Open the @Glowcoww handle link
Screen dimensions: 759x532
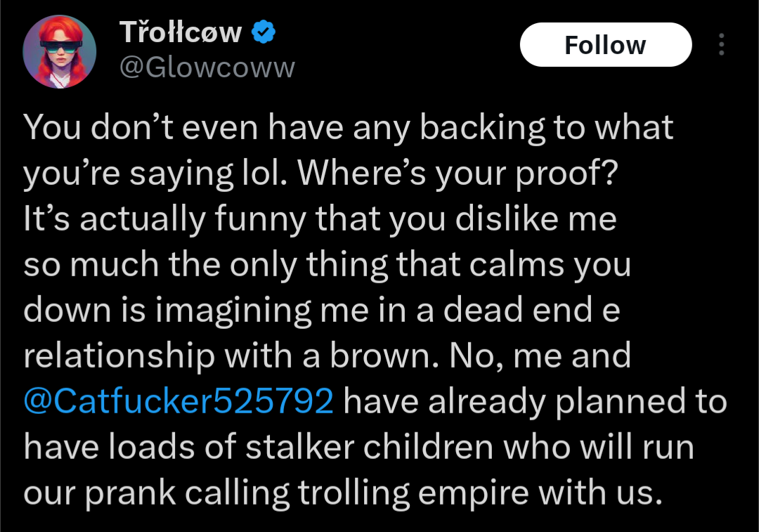207,67
